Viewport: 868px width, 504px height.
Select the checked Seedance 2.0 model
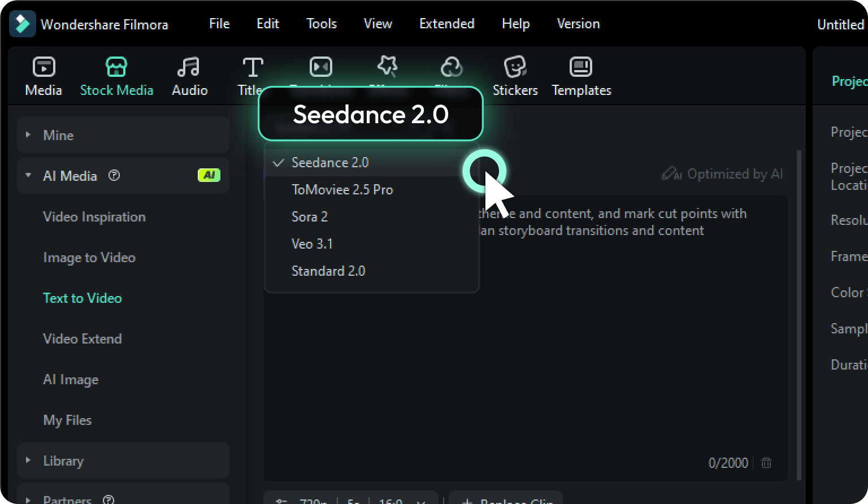pos(330,163)
